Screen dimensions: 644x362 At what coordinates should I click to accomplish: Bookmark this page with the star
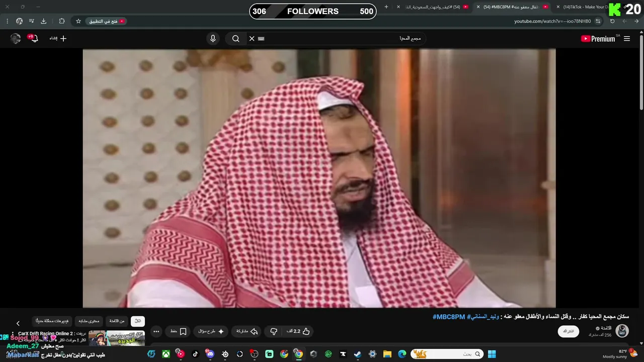tap(78, 21)
